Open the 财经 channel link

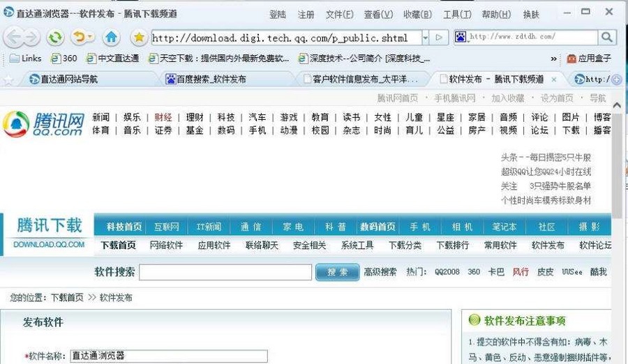coord(163,117)
